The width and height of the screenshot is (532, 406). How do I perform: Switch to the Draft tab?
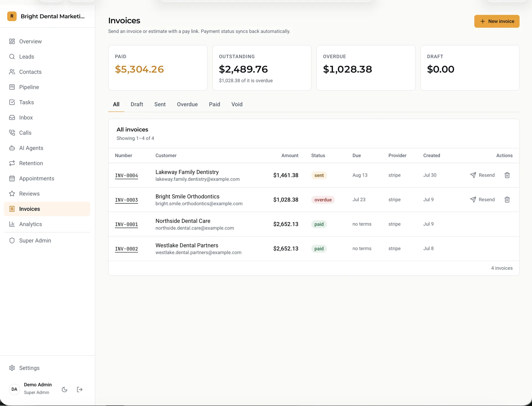click(137, 104)
